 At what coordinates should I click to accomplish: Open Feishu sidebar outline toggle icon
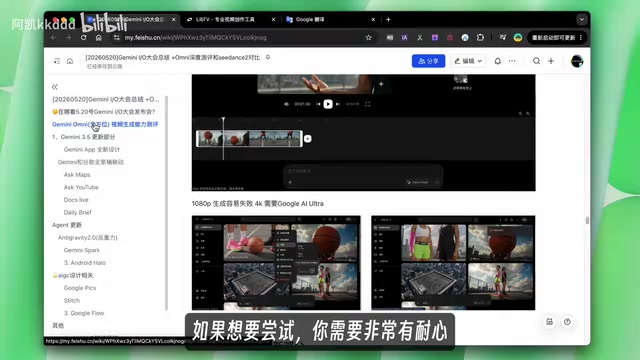click(57, 61)
